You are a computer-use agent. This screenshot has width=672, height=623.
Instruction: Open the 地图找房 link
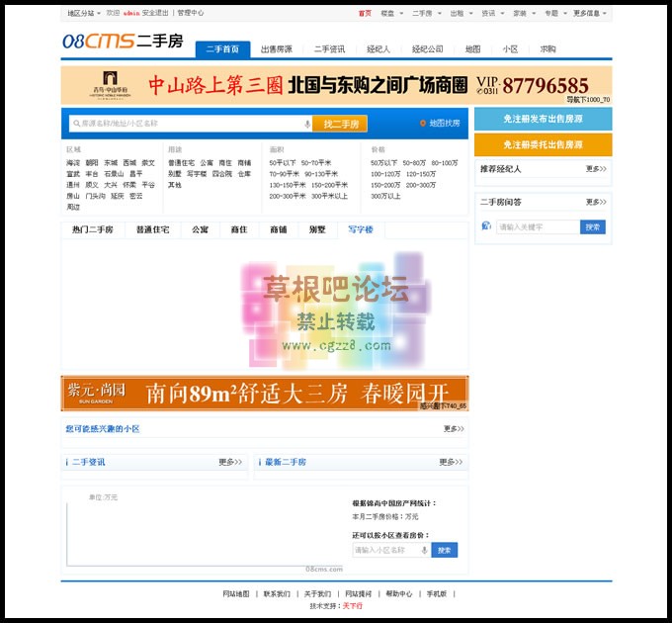click(445, 124)
